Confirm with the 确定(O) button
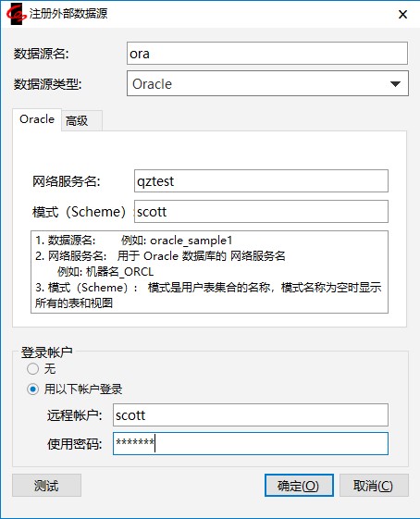The image size is (420, 519). click(x=299, y=486)
